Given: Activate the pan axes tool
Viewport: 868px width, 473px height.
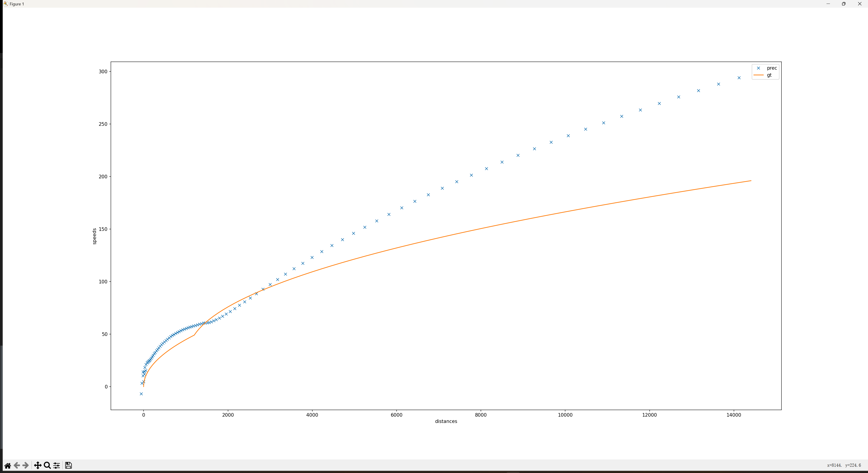Looking at the screenshot, I should 38,466.
